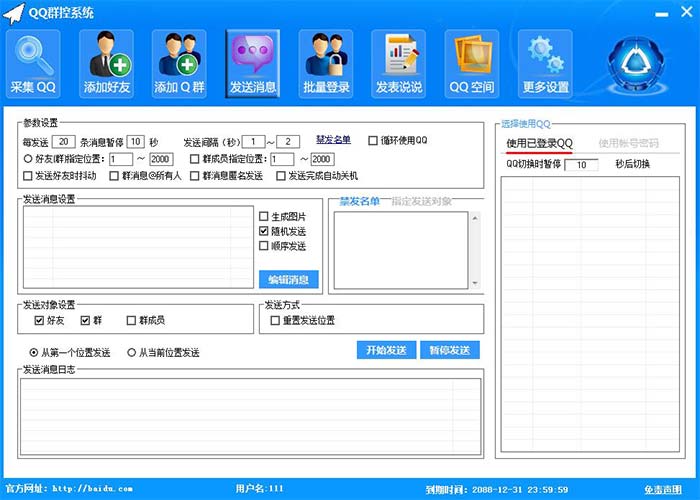Click the 发送消息日志 log list

tap(250, 417)
